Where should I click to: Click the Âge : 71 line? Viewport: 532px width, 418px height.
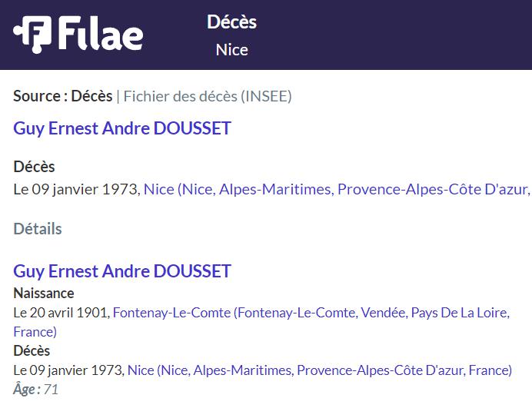tap(35, 389)
